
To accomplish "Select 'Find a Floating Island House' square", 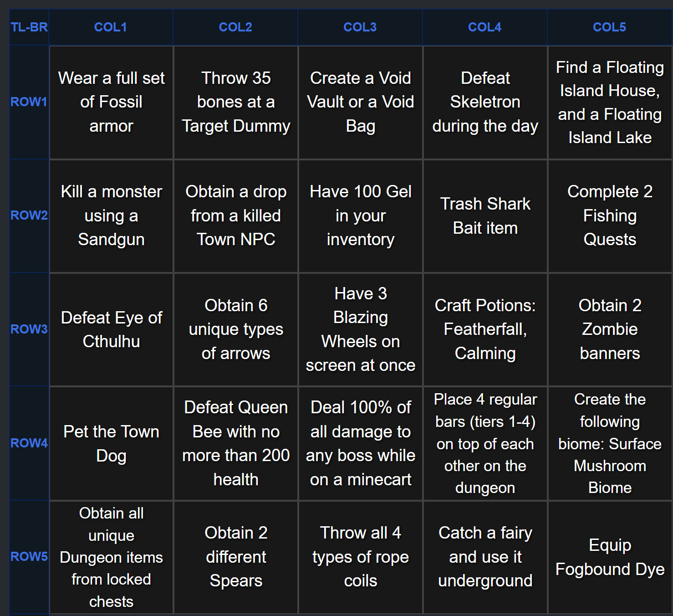I will (610, 102).
